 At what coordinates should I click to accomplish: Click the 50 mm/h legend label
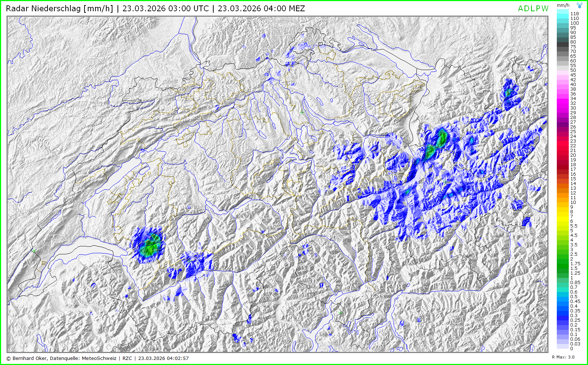(573, 70)
